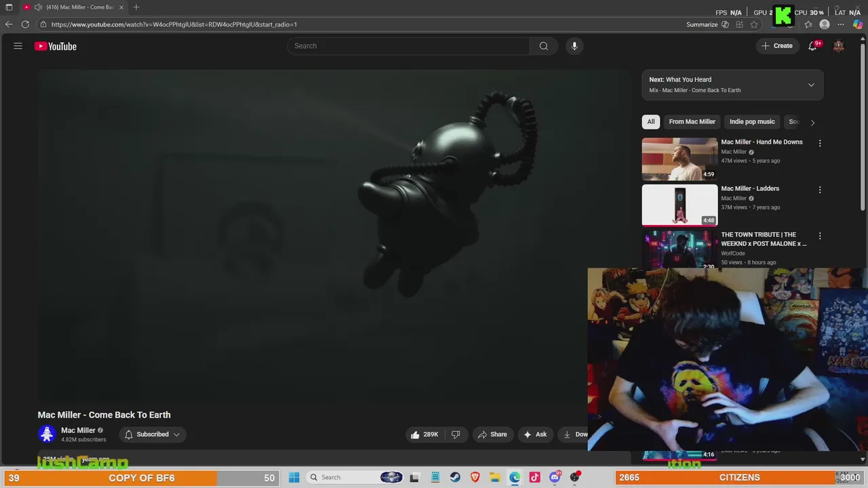Viewport: 868px width, 488px height.
Task: Open TikTok from the taskbar
Action: [x=535, y=477]
